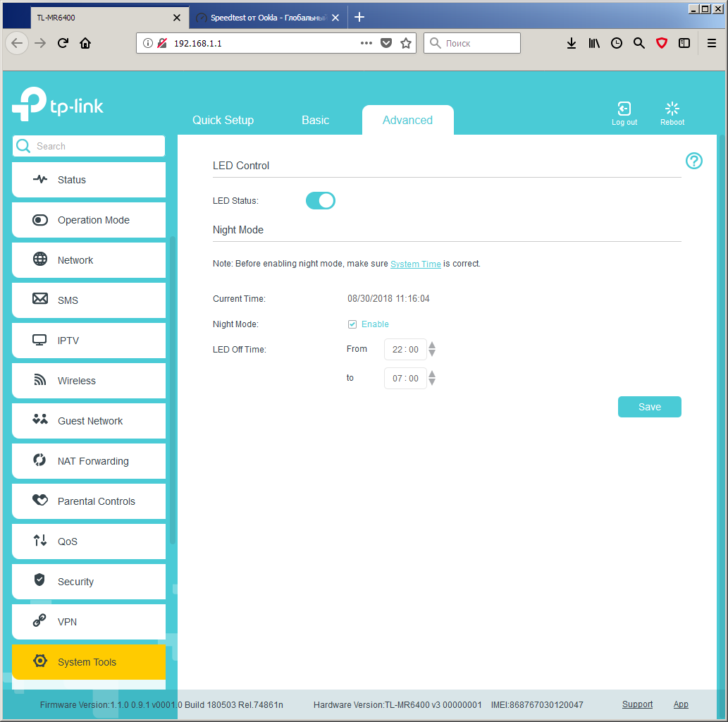728x722 pixels.
Task: Follow the System Time link
Action: [x=415, y=264]
